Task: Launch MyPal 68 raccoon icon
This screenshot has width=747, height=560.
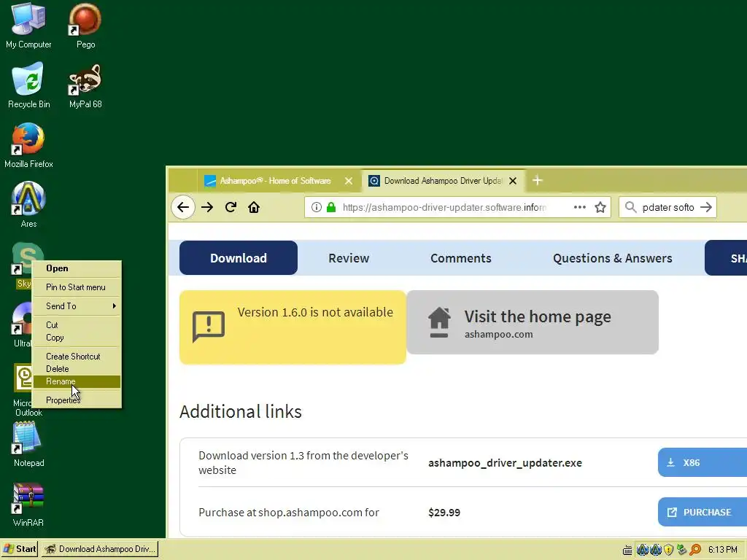Action: [85, 86]
